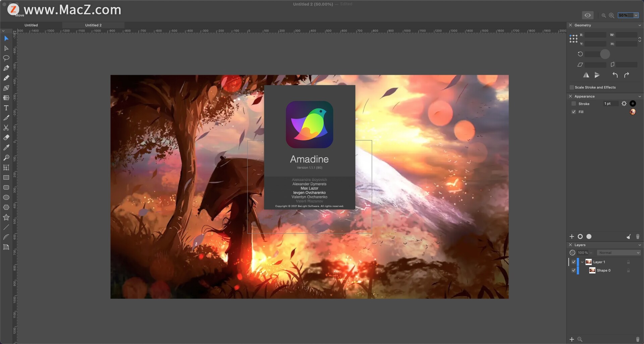Image resolution: width=644 pixels, height=344 pixels.
Task: Flip selection horizontally in Geometry
Action: click(586, 75)
